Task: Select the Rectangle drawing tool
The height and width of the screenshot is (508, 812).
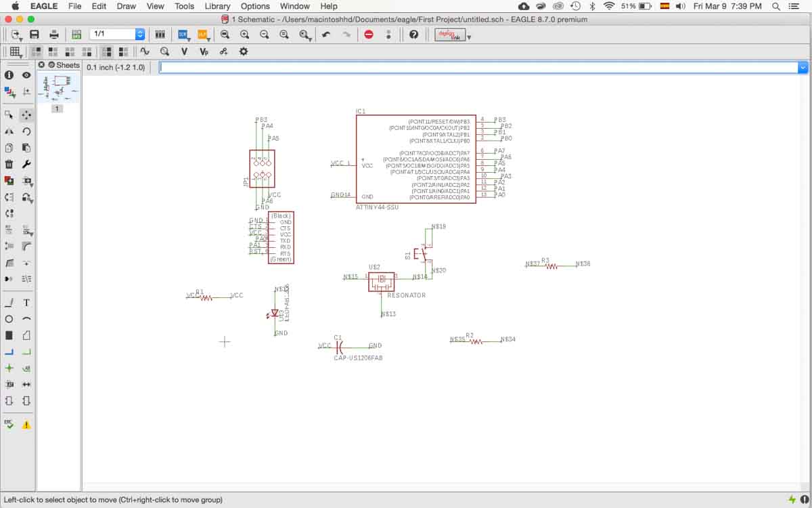Action: coord(9,335)
